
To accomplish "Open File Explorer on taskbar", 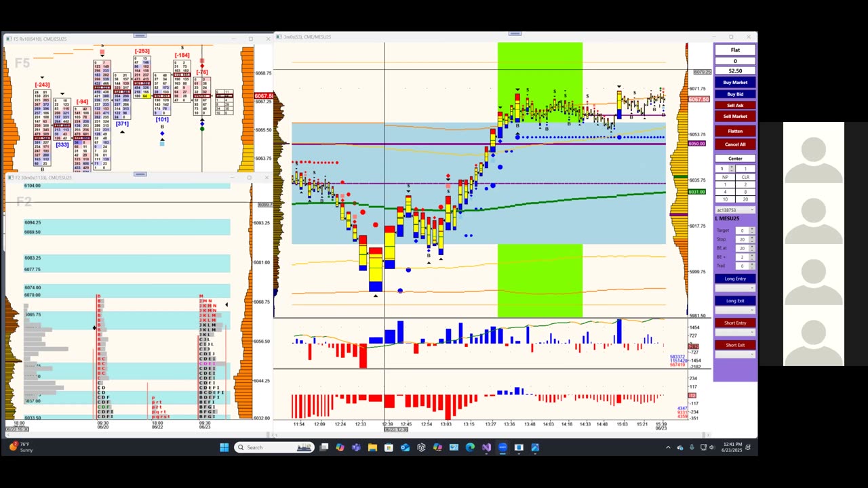I will (372, 447).
